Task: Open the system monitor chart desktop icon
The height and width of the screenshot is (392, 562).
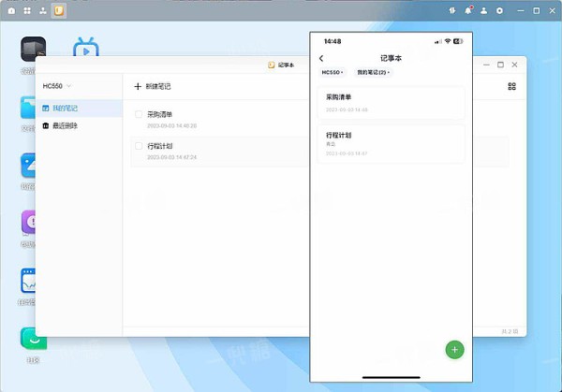Action: (x=28, y=281)
